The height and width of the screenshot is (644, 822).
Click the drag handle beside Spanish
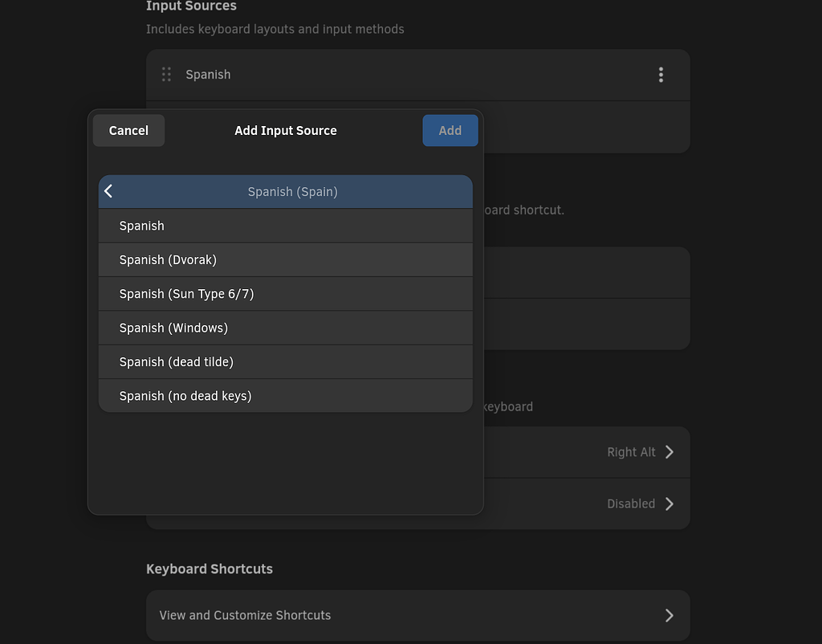coord(166,74)
